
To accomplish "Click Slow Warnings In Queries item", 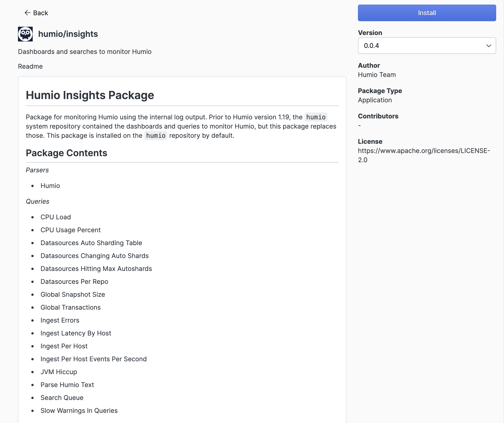I will 79,411.
